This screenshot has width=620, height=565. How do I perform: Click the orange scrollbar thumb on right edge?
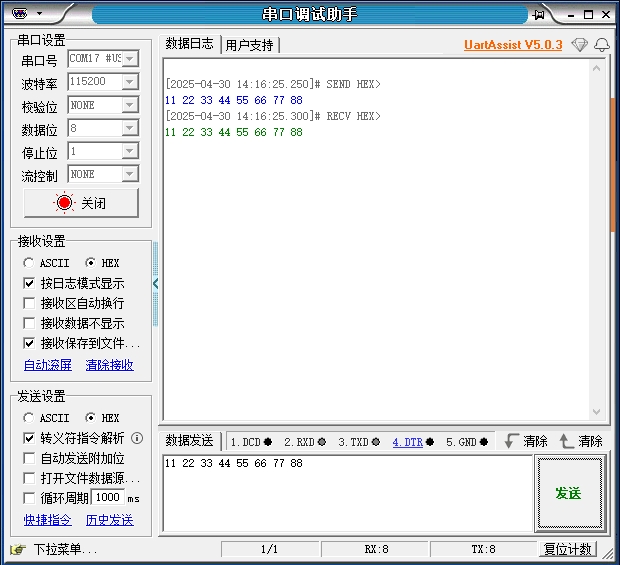click(613, 165)
